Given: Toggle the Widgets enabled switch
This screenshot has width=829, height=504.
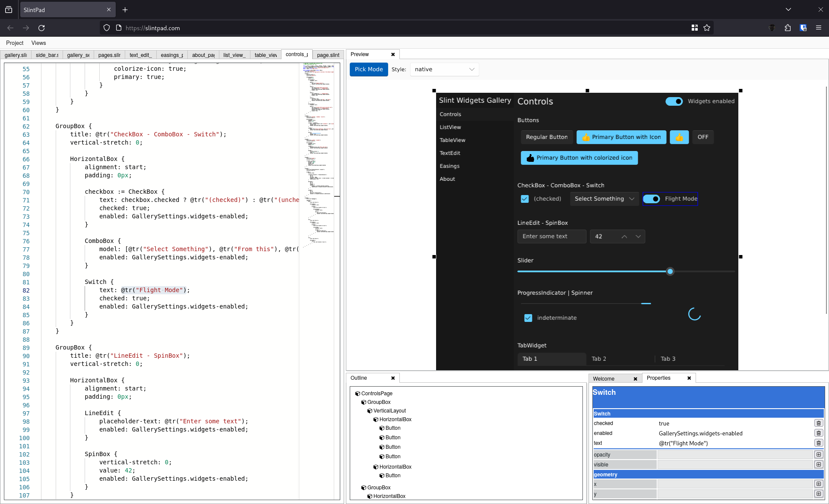Looking at the screenshot, I should 674,101.
